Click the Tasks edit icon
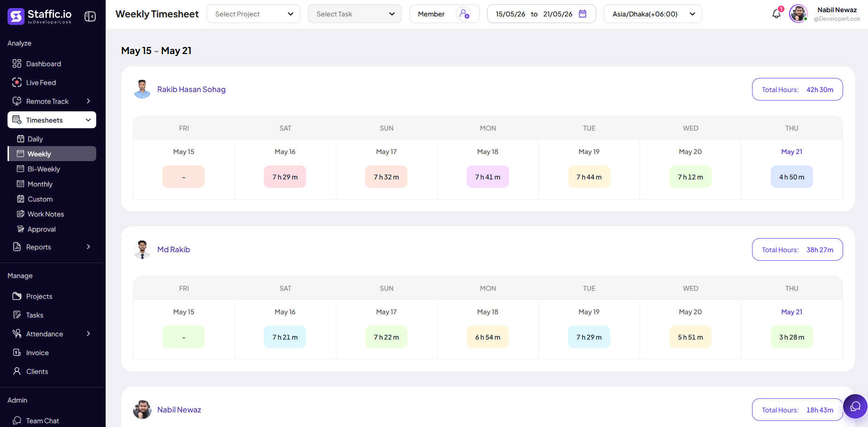The height and width of the screenshot is (427, 868). [x=17, y=315]
